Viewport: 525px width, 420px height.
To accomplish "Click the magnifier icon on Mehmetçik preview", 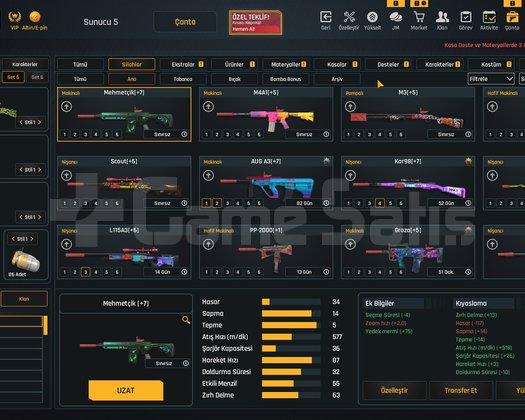I will pos(186,320).
